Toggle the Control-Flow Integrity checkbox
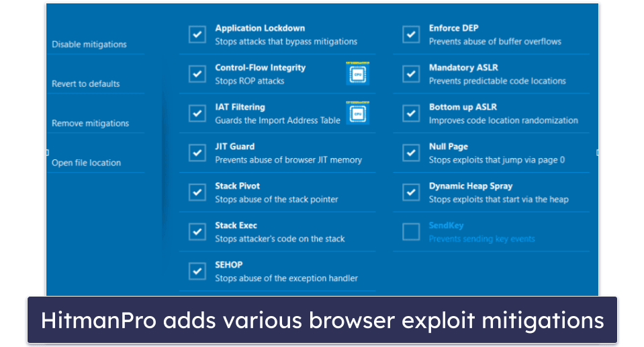The image size is (644, 347). click(x=197, y=74)
